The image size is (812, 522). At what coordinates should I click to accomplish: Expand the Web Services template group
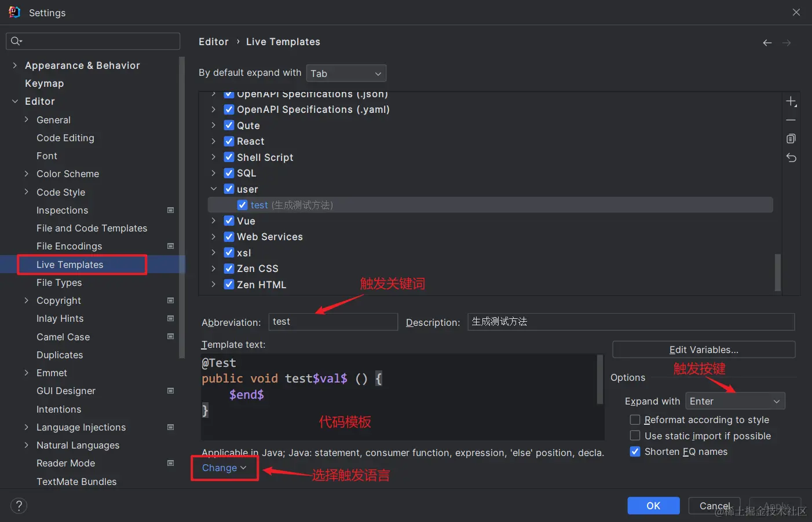(214, 237)
